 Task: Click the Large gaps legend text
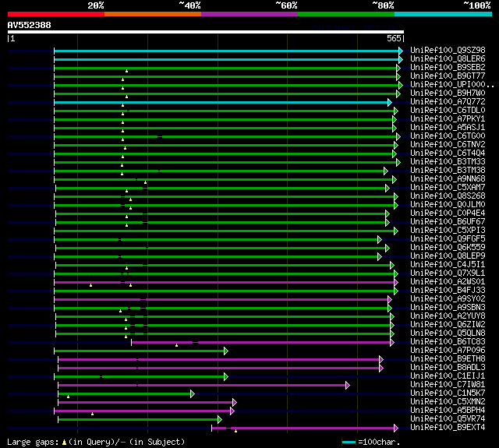coord(96,442)
